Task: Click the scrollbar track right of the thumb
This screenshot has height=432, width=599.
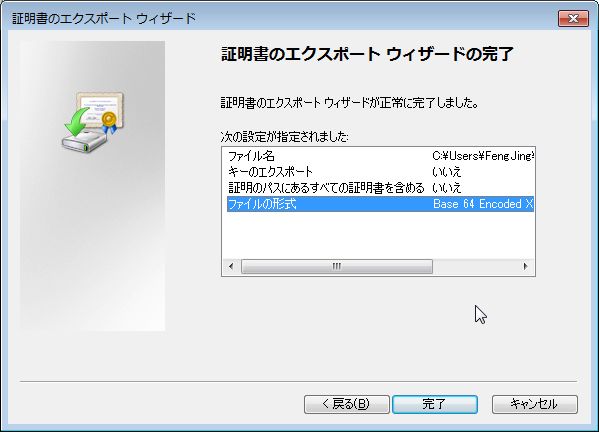Action: point(475,266)
